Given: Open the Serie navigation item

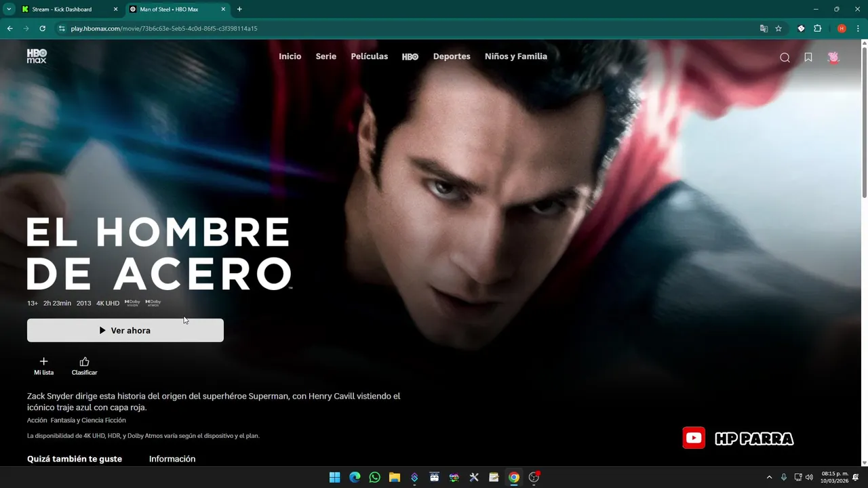Looking at the screenshot, I should point(326,56).
